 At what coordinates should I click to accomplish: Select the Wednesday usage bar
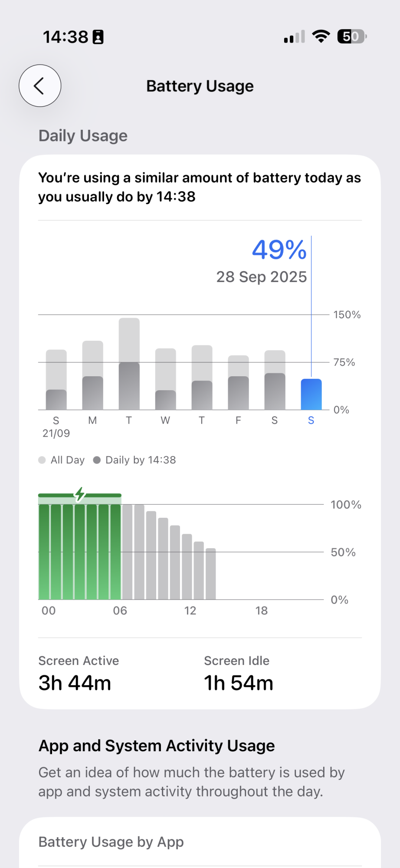click(166, 379)
